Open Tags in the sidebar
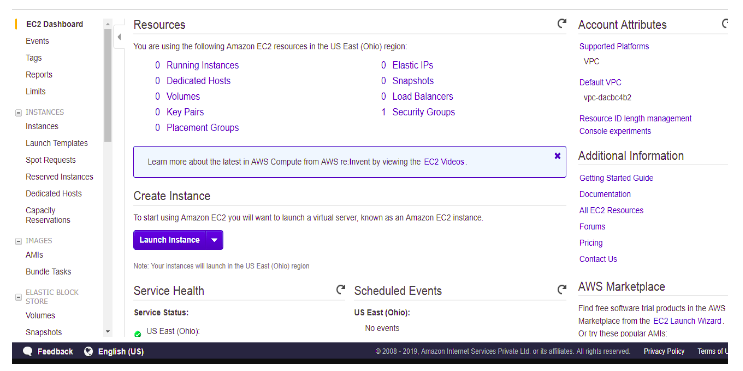 (34, 58)
